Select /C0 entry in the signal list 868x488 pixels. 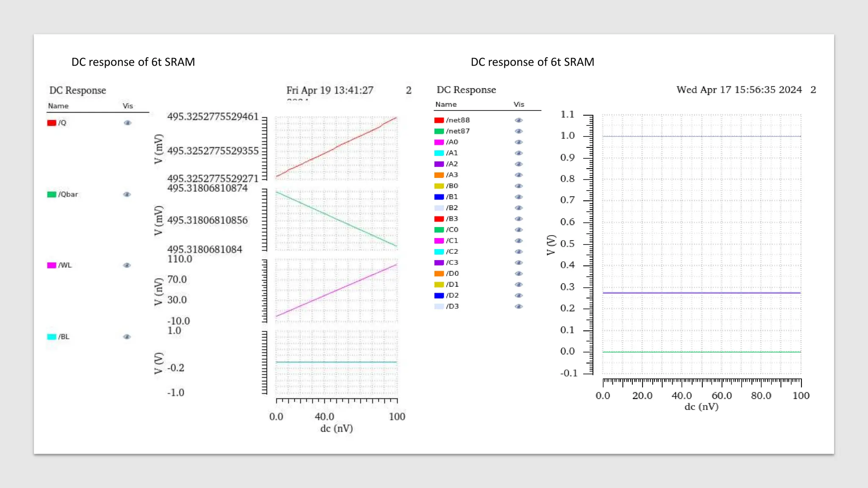point(452,230)
